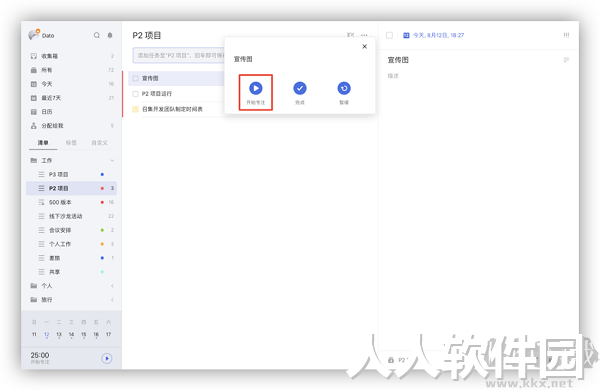Image resolution: width=600 pixels, height=390 pixels.
Task: Click red color dot of 500 版本
Action: [x=102, y=202]
